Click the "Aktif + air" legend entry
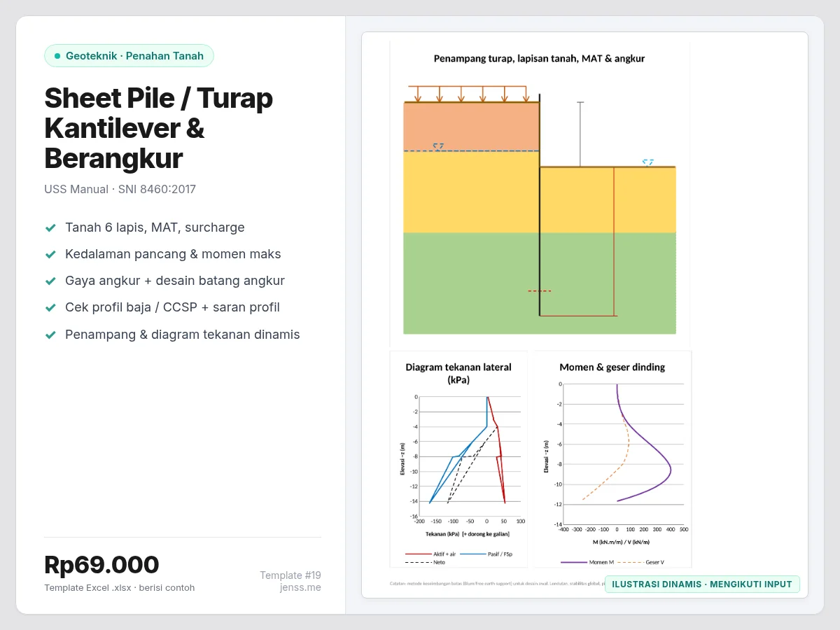The height and width of the screenshot is (630, 840). pyautogui.click(x=430, y=554)
